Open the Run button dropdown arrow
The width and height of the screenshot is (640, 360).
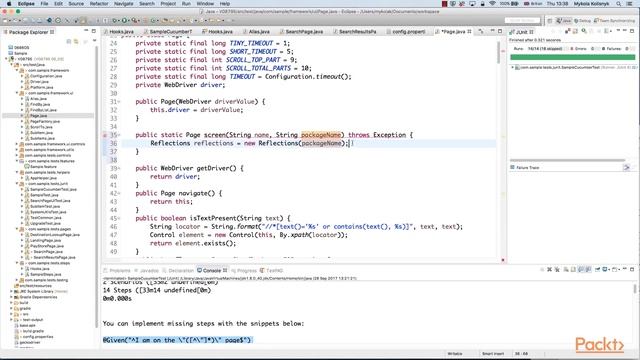pos(129,20)
